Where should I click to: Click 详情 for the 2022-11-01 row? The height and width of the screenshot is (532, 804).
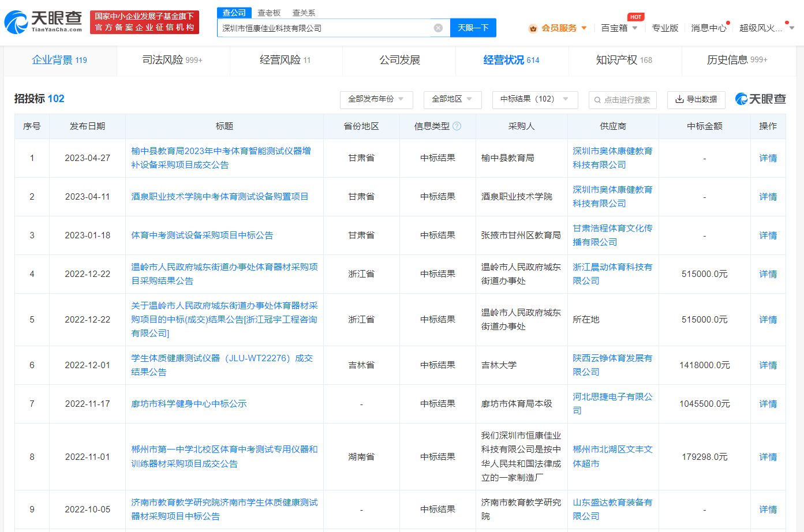[768, 456]
